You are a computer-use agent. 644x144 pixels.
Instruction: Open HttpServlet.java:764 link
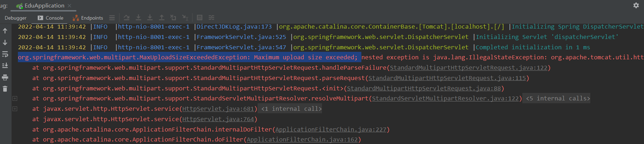pyautogui.click(x=218, y=119)
